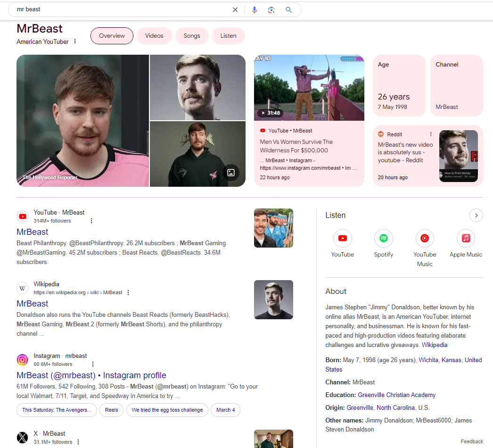The height and width of the screenshot is (448, 493).
Task: Click the Reels chip
Action: click(x=112, y=410)
